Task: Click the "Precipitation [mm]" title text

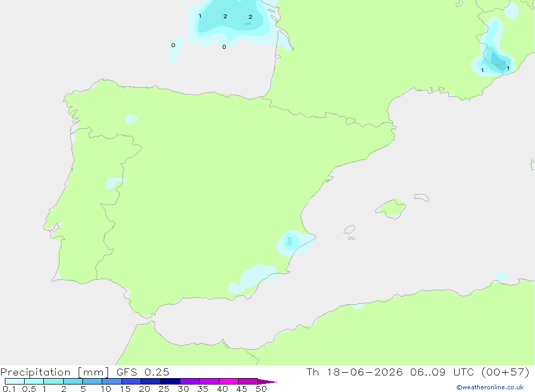Action: [55, 372]
